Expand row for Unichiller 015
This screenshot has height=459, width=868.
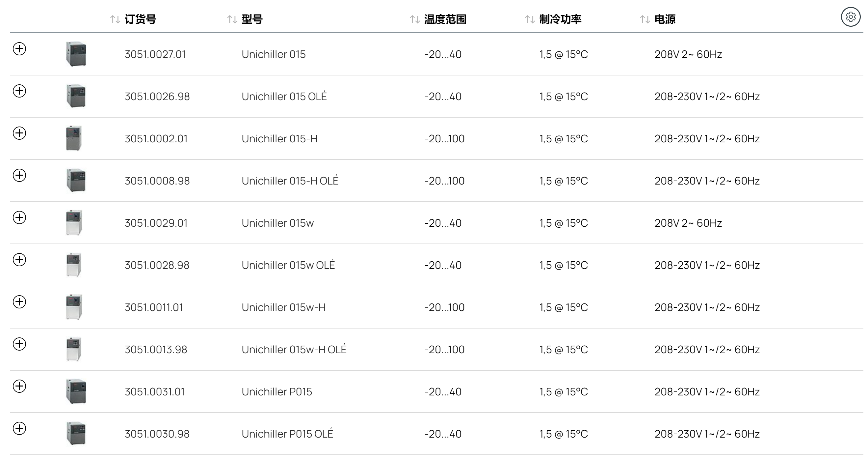point(19,48)
